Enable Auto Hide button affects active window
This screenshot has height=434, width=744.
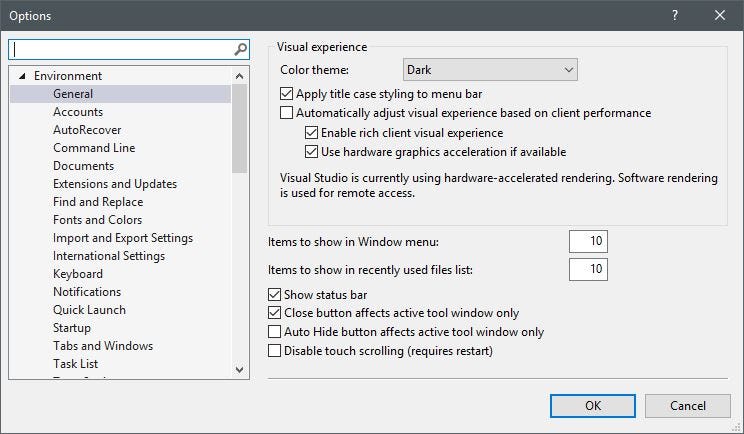click(274, 331)
